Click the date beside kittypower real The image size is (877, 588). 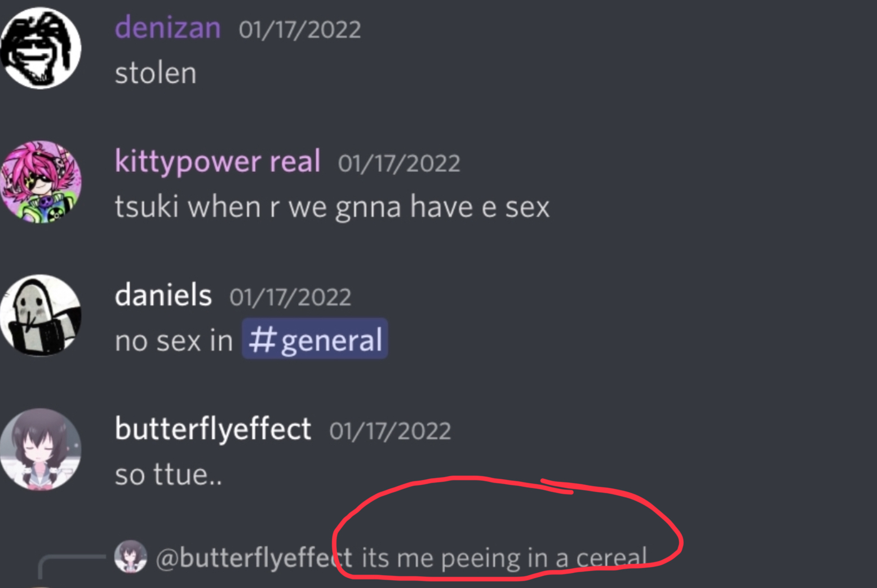point(398,163)
